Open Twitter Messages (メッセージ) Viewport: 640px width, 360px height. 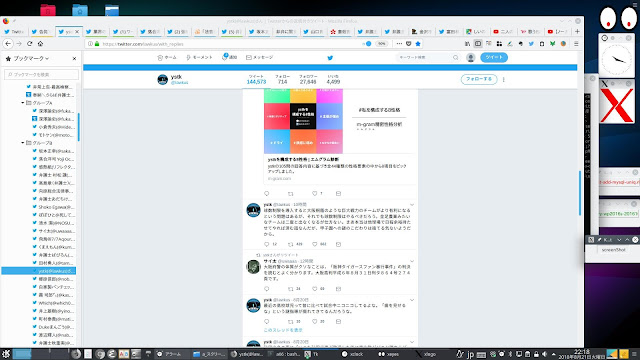pos(260,58)
